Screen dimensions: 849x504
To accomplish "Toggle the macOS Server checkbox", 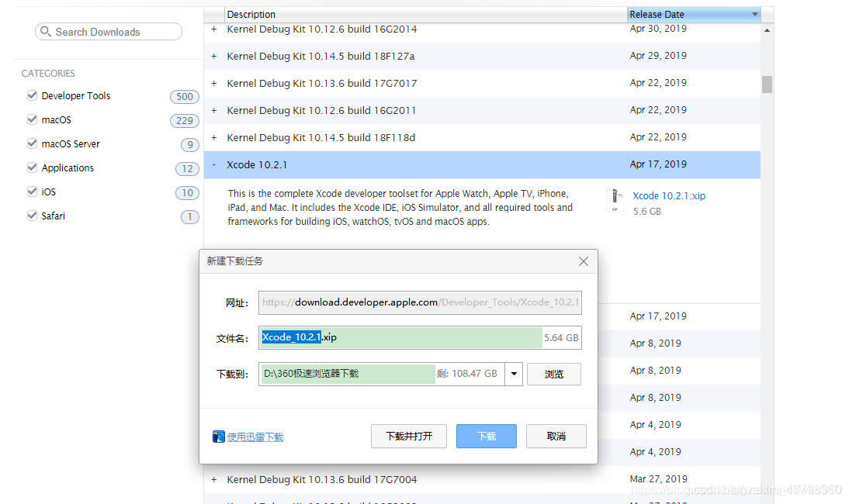I will [x=32, y=143].
